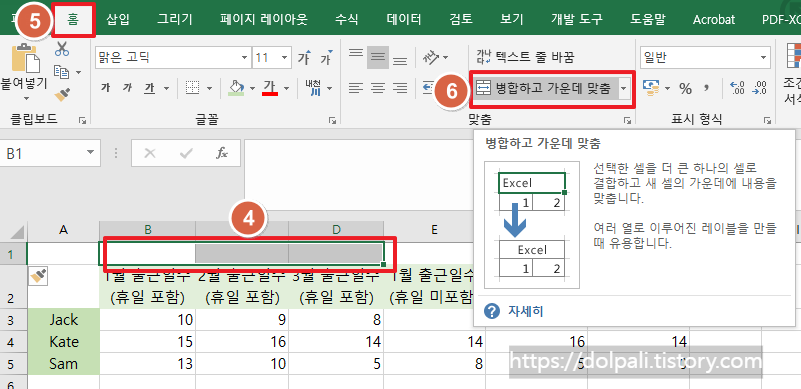Align text to bottom of cell
Viewport: 801px width, 389px height.
400,61
